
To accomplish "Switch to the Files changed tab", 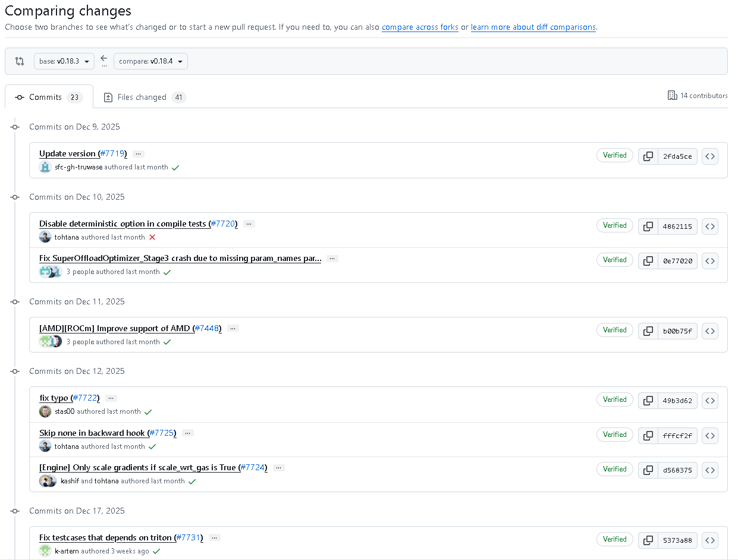I will click(x=144, y=96).
